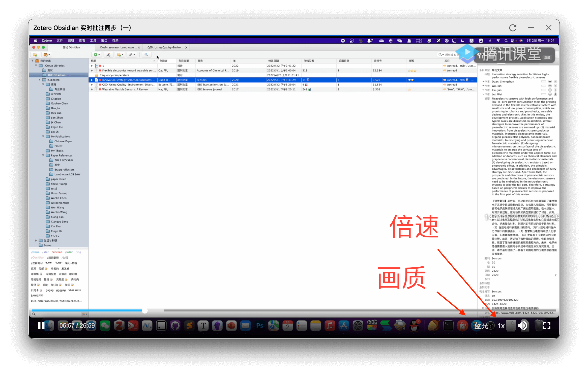
Task: Open the 工具 menu
Action: click(93, 41)
